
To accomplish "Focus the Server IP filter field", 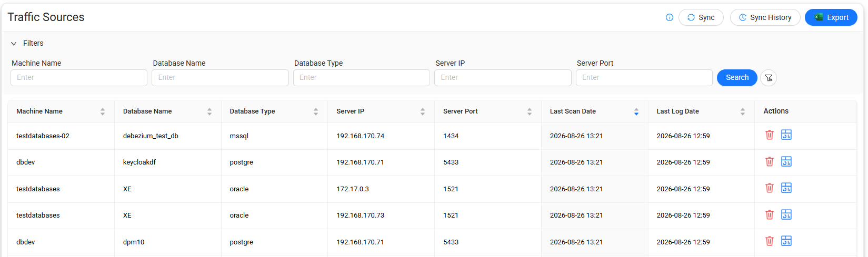I will (x=503, y=78).
